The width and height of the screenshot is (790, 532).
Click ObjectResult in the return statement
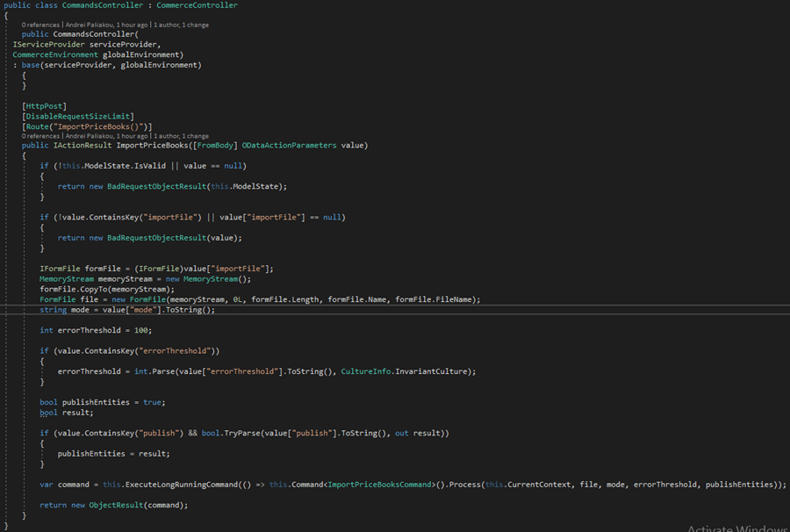[116, 506]
